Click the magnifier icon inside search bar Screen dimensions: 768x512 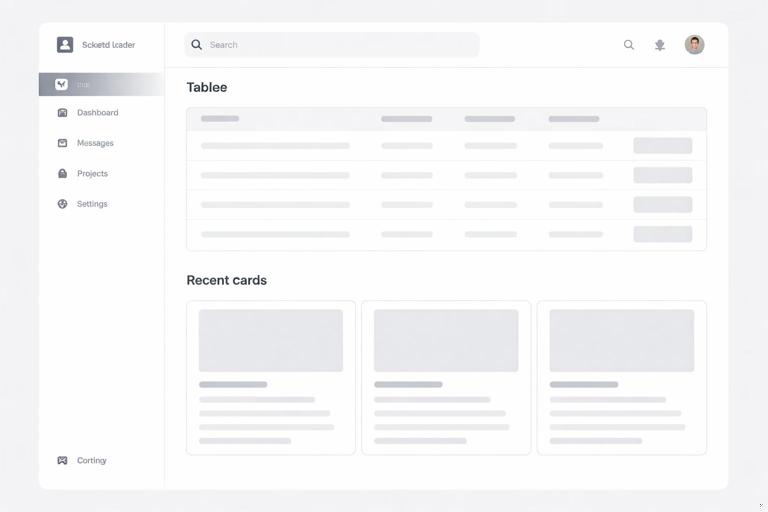point(197,45)
